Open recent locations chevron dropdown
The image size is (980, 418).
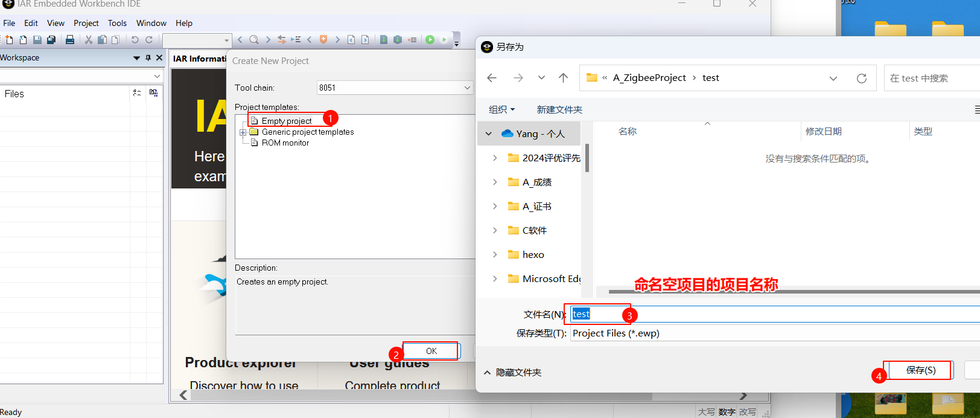541,78
